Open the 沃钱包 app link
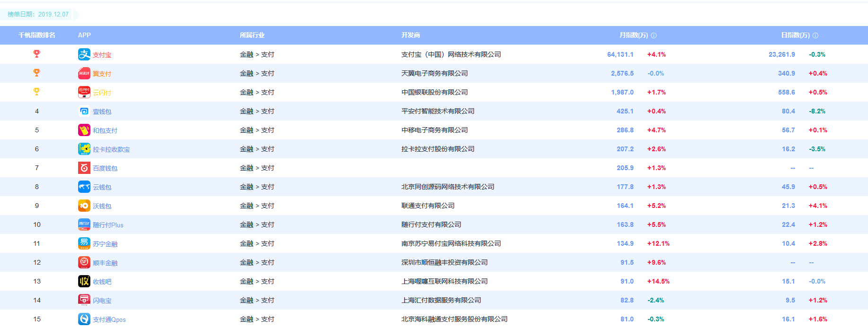Viewport: 868px width, 328px height. coord(102,206)
